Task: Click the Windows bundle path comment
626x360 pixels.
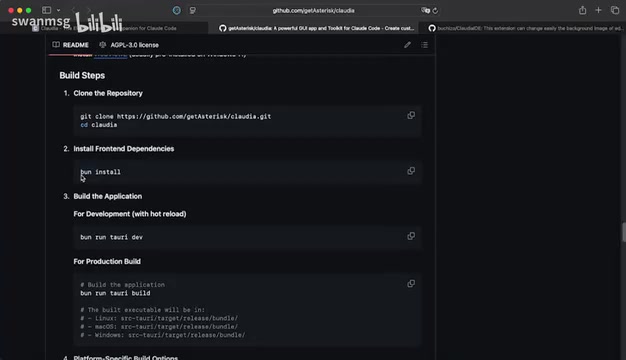Action: coord(163,335)
